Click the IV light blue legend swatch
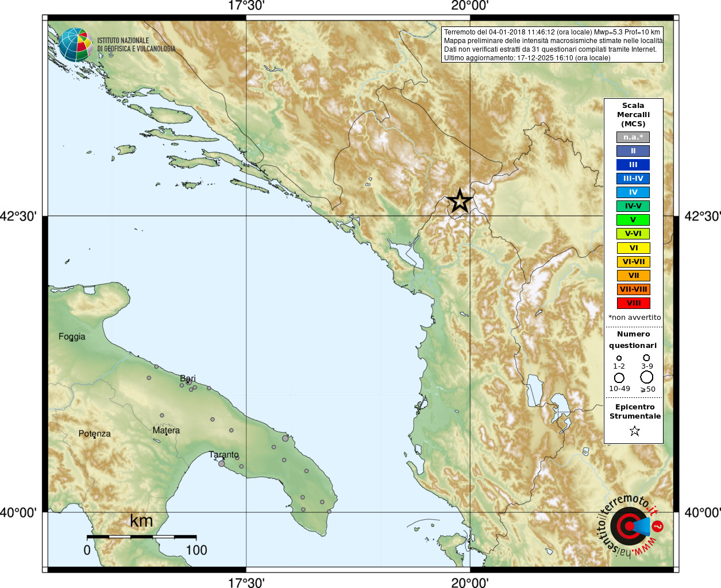The image size is (721, 588). (x=633, y=192)
